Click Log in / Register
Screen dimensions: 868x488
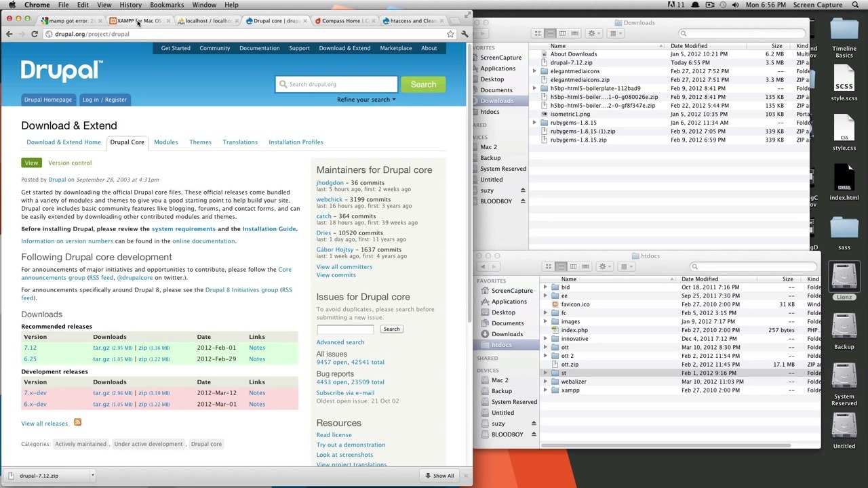point(104,100)
